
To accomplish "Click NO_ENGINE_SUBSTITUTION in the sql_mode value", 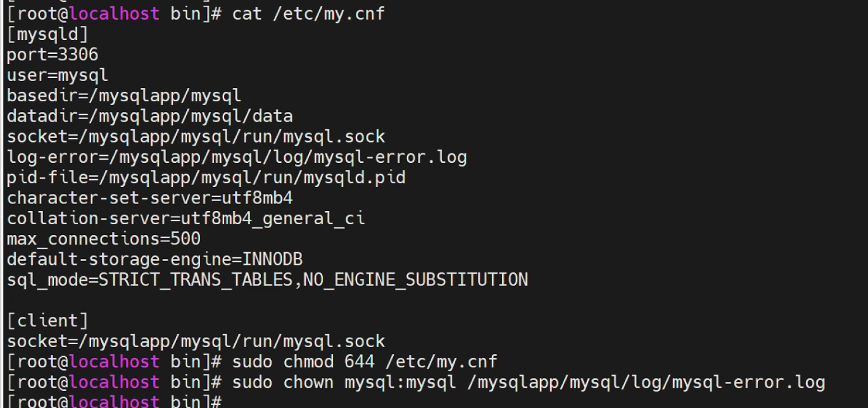I will (x=415, y=279).
